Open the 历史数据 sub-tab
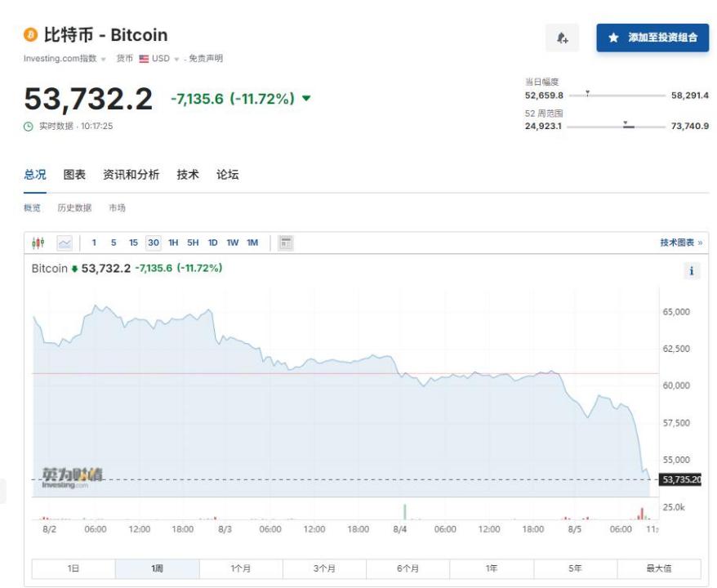 (74, 208)
